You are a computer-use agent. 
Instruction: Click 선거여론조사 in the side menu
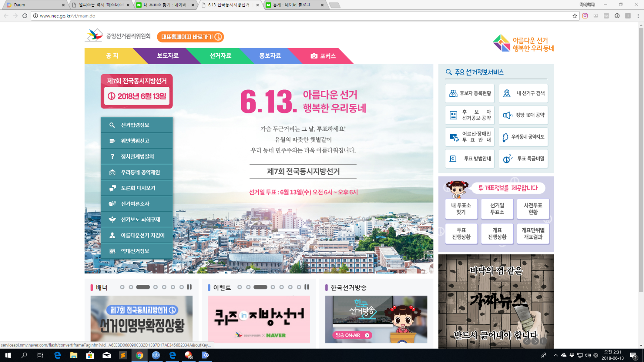(136, 204)
